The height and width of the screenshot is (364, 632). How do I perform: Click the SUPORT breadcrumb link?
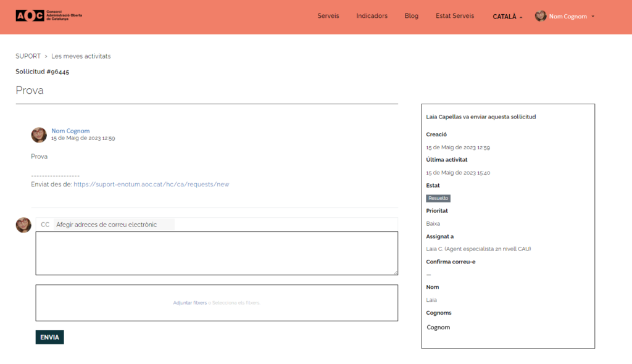point(28,56)
